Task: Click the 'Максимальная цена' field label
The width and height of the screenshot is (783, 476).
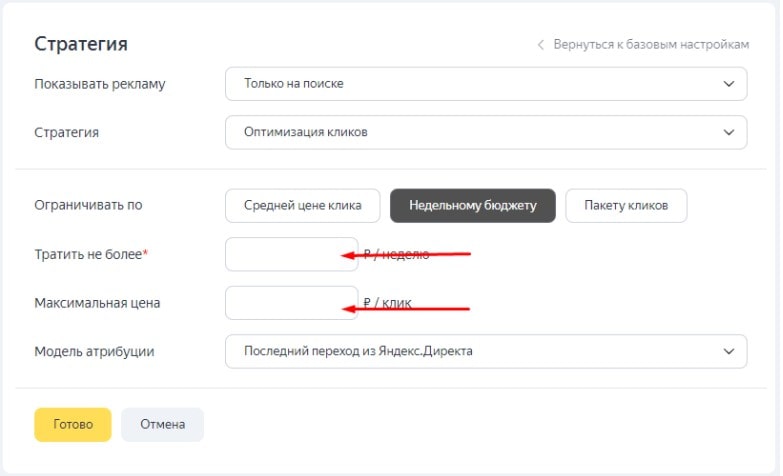Action: click(97, 303)
